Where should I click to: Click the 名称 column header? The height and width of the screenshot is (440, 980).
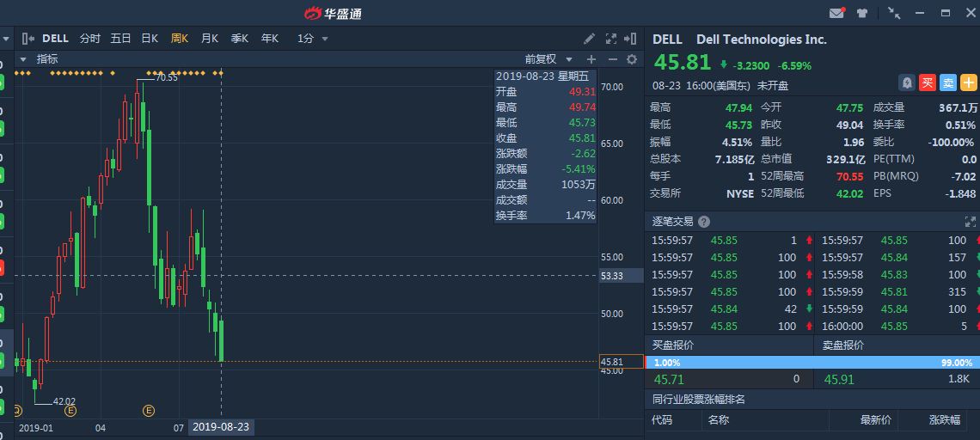(x=719, y=420)
